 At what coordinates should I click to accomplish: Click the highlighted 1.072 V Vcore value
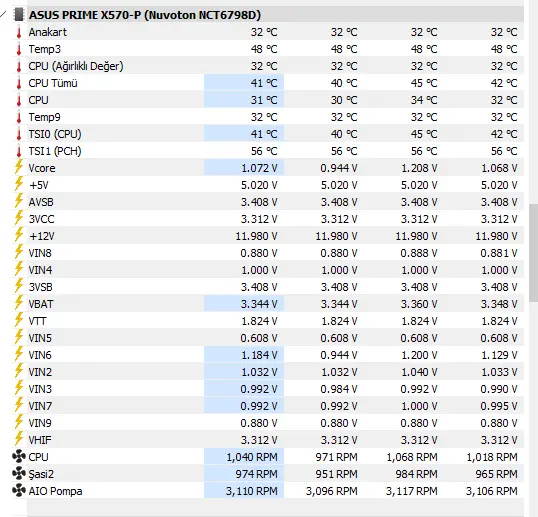click(x=259, y=168)
